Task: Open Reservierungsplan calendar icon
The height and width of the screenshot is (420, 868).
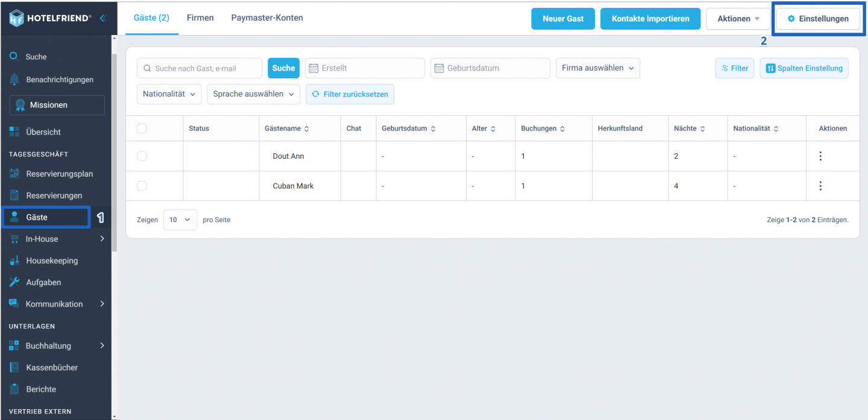Action: point(14,174)
